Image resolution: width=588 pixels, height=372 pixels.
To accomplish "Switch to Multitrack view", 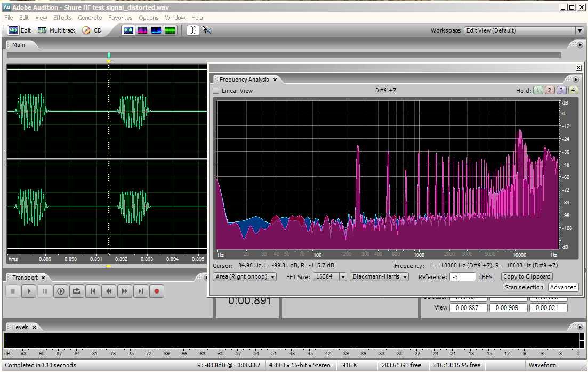I will (57, 30).
